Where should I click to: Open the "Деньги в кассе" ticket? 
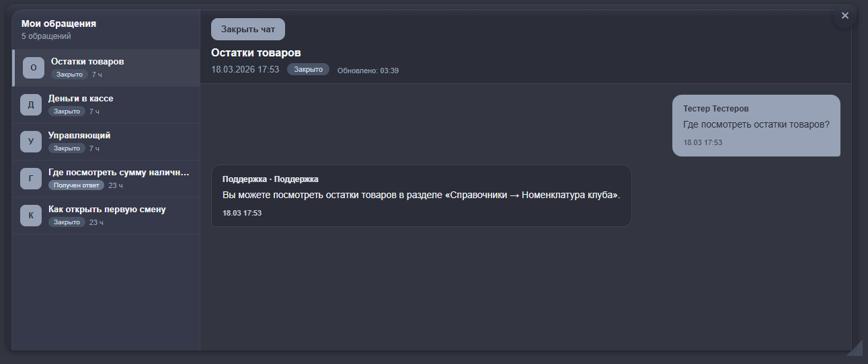[81, 99]
